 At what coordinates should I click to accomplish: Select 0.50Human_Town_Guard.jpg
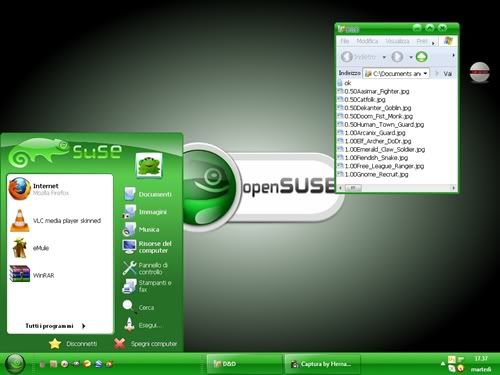[381, 125]
